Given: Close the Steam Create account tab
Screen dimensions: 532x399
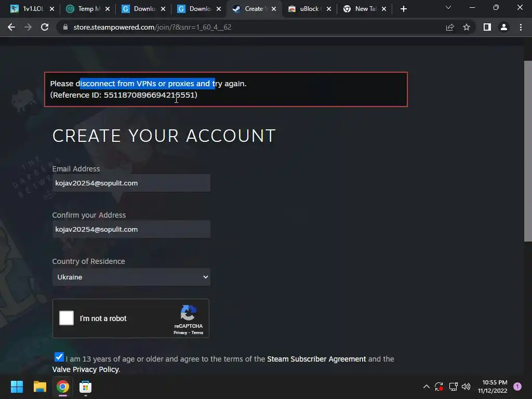Looking at the screenshot, I should point(274,9).
